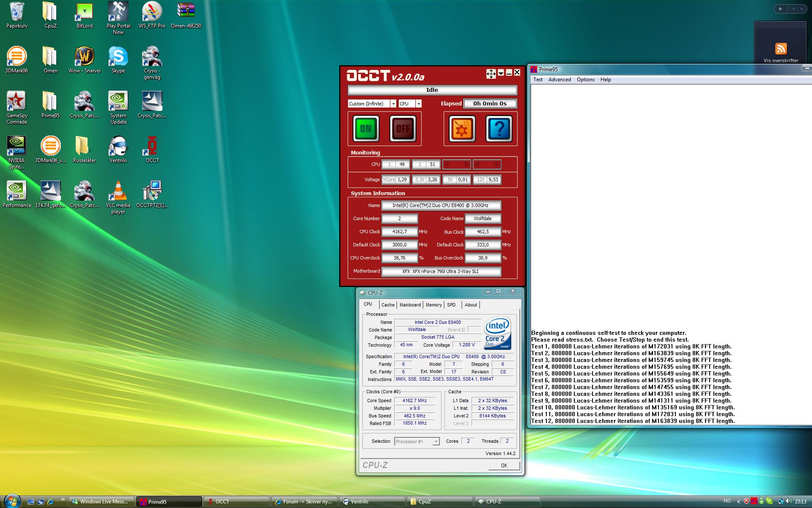Image resolution: width=812 pixels, height=508 pixels.
Task: Click the Motherboard XFX nForce 790i field
Action: [x=441, y=271]
